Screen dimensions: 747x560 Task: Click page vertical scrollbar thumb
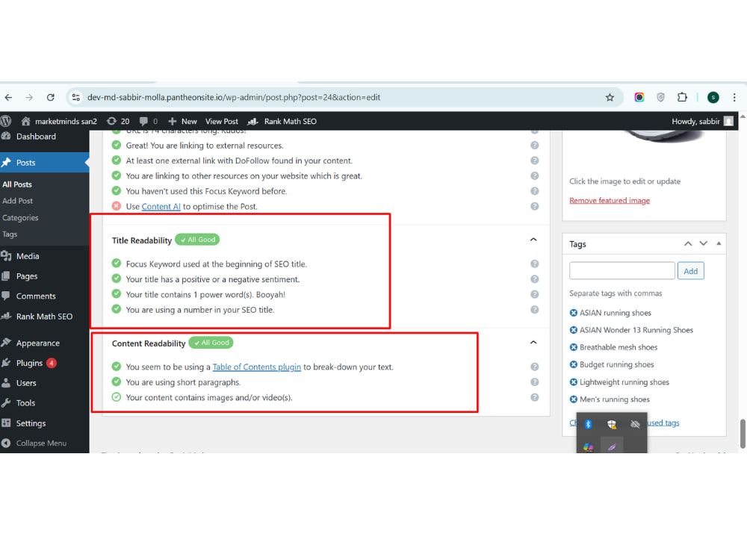pos(743,433)
